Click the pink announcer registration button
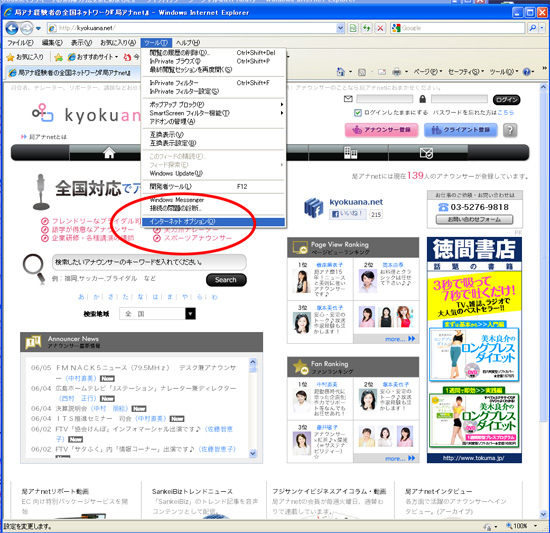This screenshot has width=550, height=533. click(x=381, y=130)
